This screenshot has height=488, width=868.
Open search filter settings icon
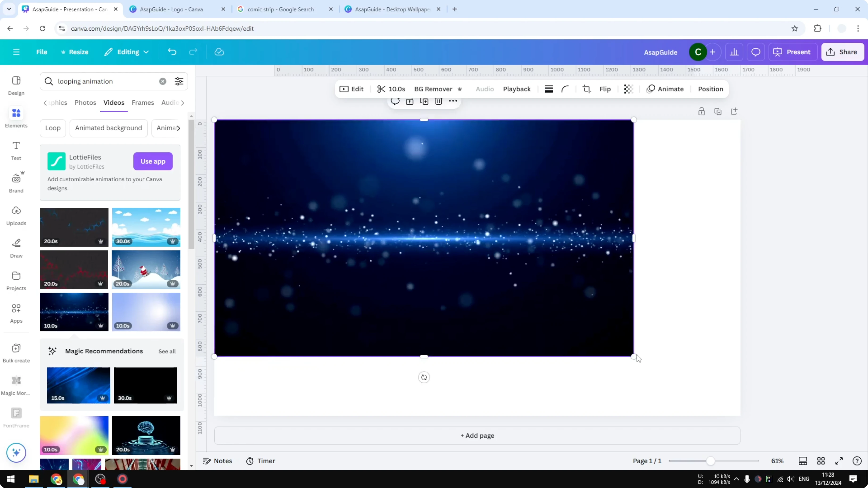[179, 81]
